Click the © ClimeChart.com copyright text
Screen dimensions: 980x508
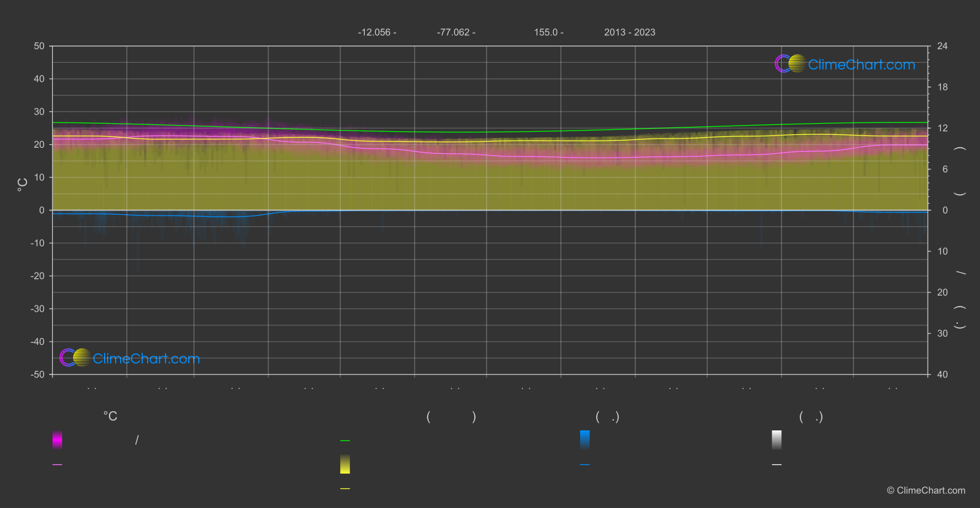click(x=926, y=490)
